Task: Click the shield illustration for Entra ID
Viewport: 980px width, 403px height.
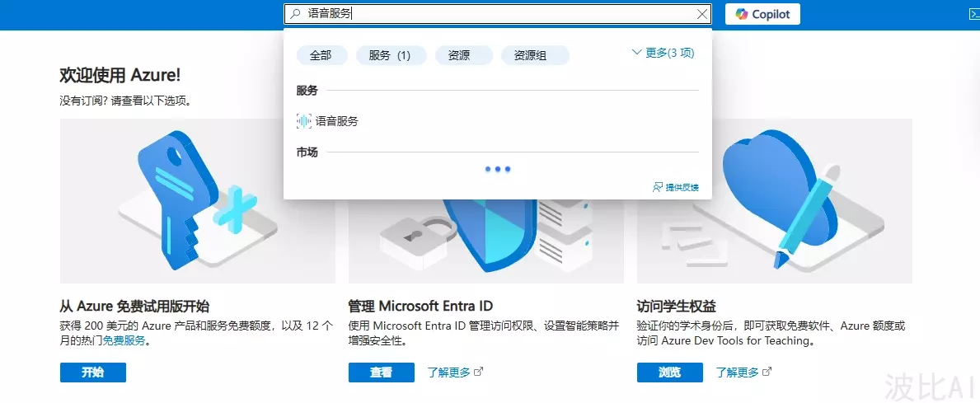Action: point(486,241)
